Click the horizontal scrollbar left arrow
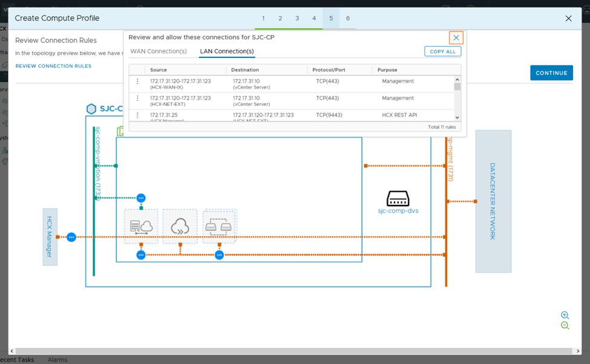The width and height of the screenshot is (590, 364). 12,351
